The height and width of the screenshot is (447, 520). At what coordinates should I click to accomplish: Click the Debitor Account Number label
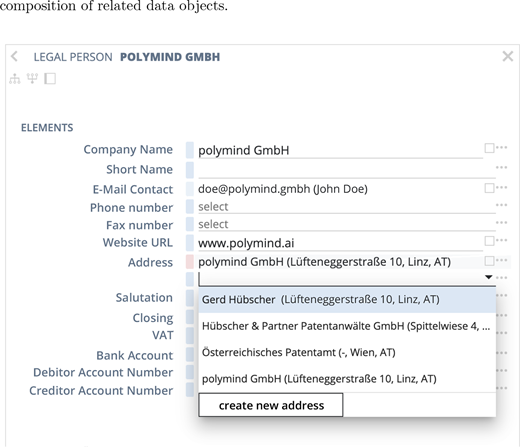pyautogui.click(x=103, y=372)
